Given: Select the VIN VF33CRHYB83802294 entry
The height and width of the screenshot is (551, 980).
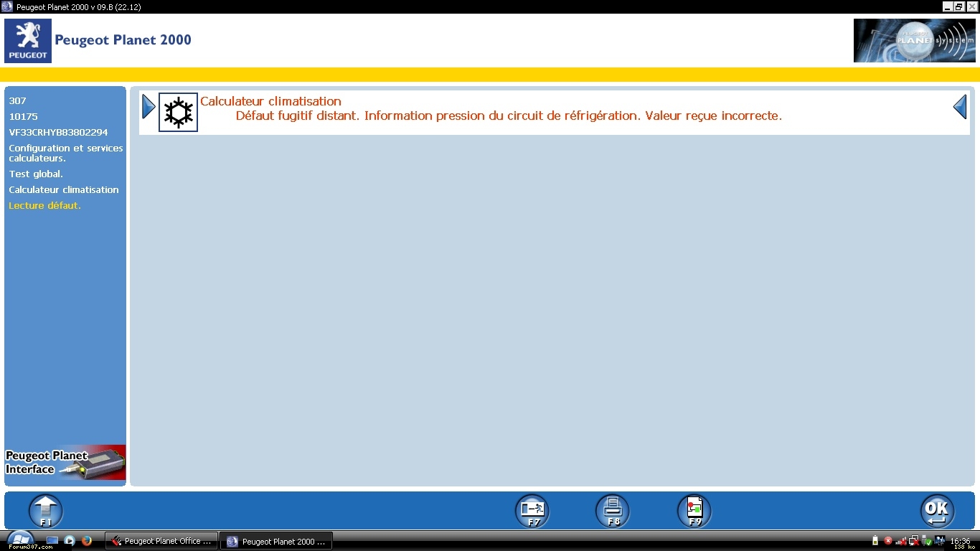Looking at the screenshot, I should tap(58, 133).
